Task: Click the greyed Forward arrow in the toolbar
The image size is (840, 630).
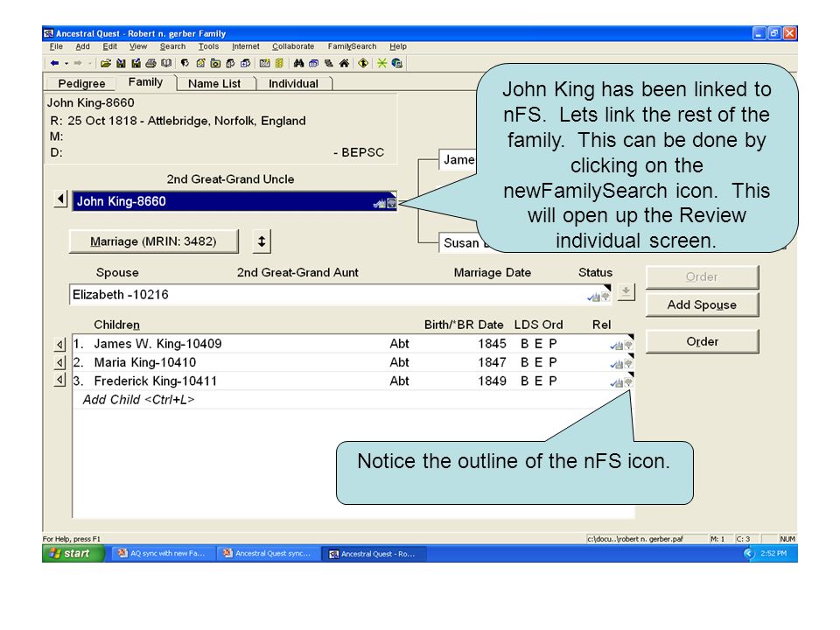Action: click(78, 63)
